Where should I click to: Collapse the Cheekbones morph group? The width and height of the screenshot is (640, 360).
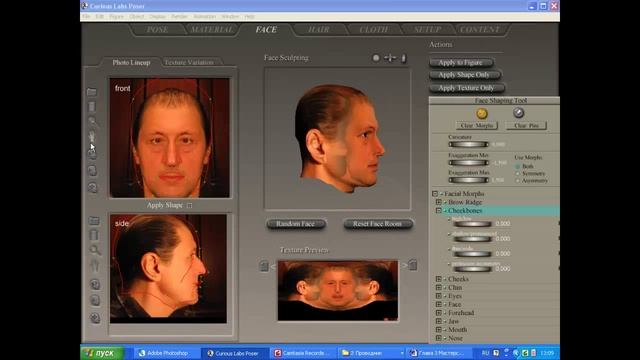click(x=439, y=211)
